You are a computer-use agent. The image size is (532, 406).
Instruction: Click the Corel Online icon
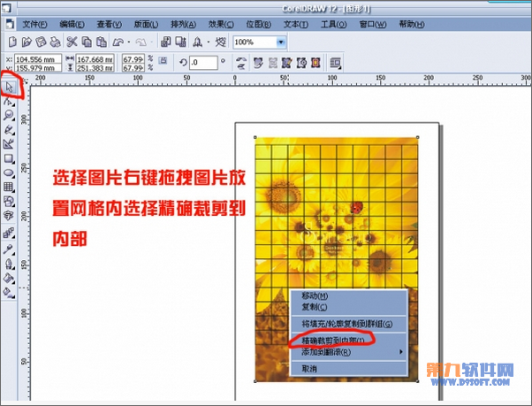(x=221, y=42)
